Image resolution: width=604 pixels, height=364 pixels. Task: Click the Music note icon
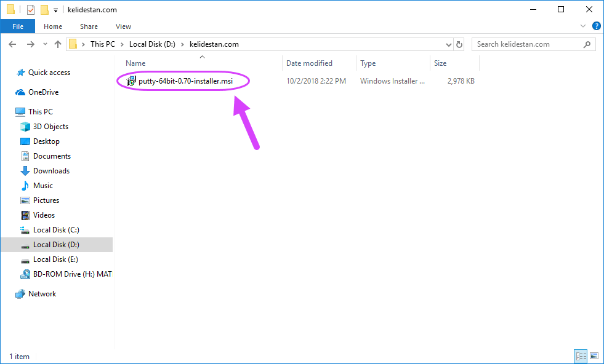click(x=25, y=186)
